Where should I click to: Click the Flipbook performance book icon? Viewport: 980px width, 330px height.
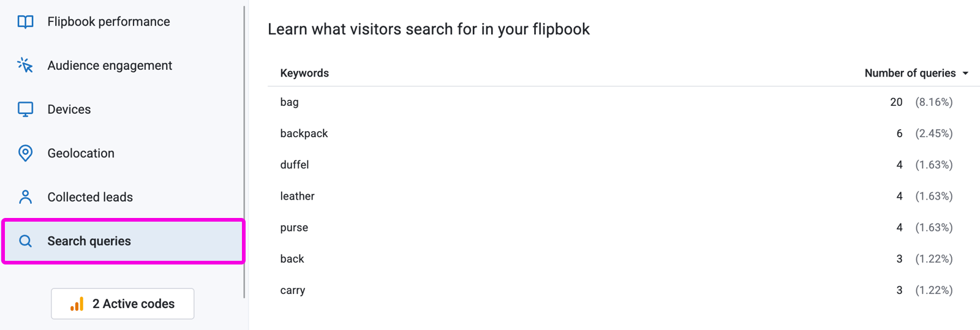pos(25,22)
